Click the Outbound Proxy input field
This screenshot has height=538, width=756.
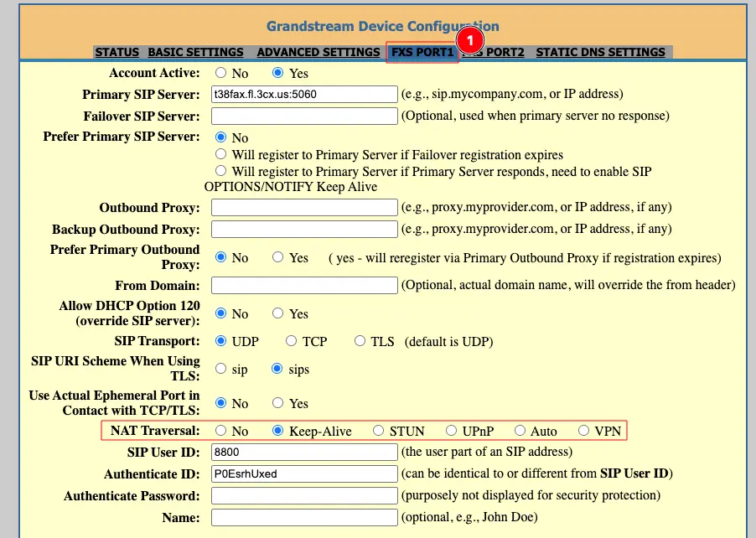[x=304, y=207]
